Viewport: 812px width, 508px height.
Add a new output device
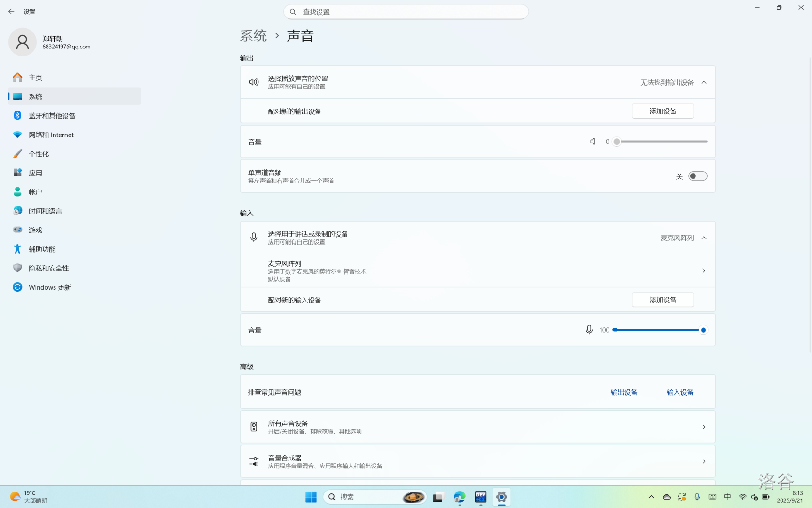(x=663, y=111)
